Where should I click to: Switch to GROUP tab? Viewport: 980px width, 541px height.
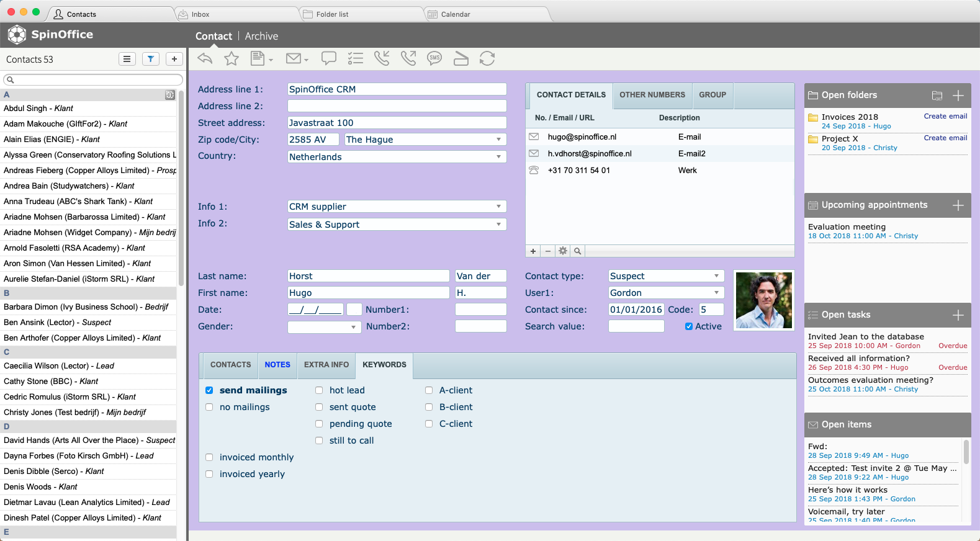tap(713, 95)
